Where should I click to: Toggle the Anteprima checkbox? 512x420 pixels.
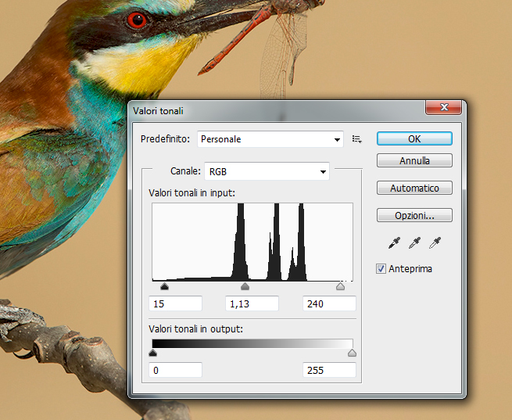pyautogui.click(x=381, y=269)
